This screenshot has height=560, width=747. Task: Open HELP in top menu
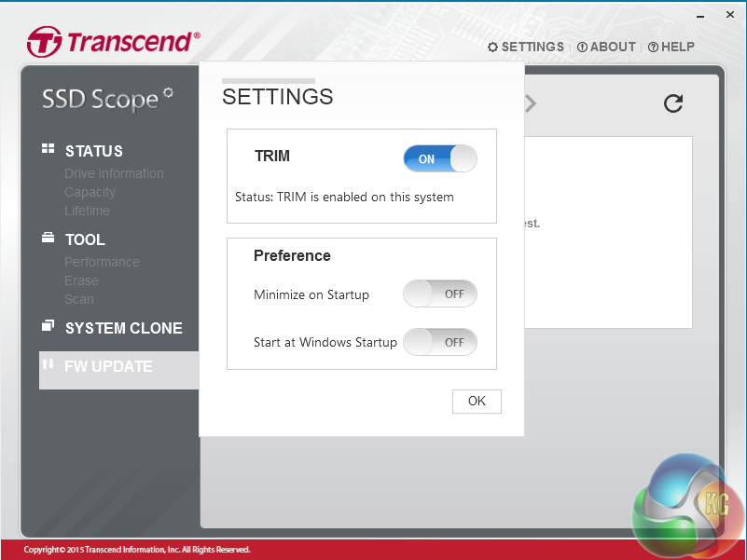coord(671,47)
